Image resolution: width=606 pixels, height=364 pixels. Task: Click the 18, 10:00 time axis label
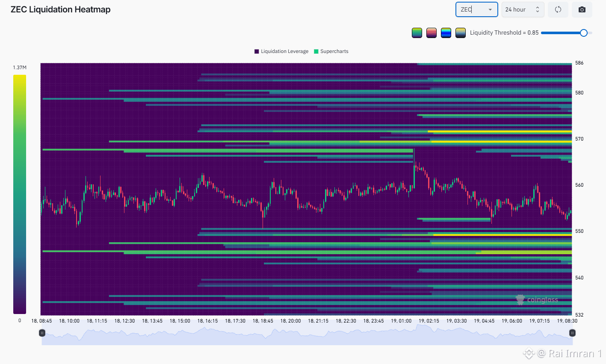(x=69, y=321)
